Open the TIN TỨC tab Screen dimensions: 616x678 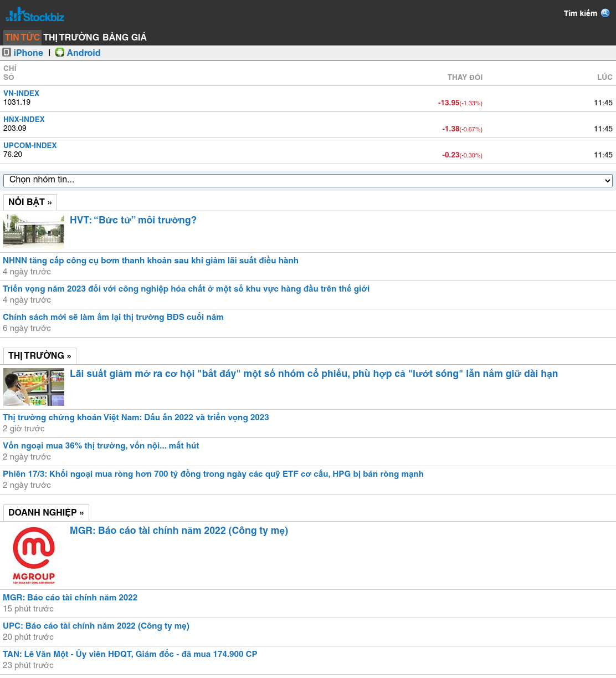22,37
